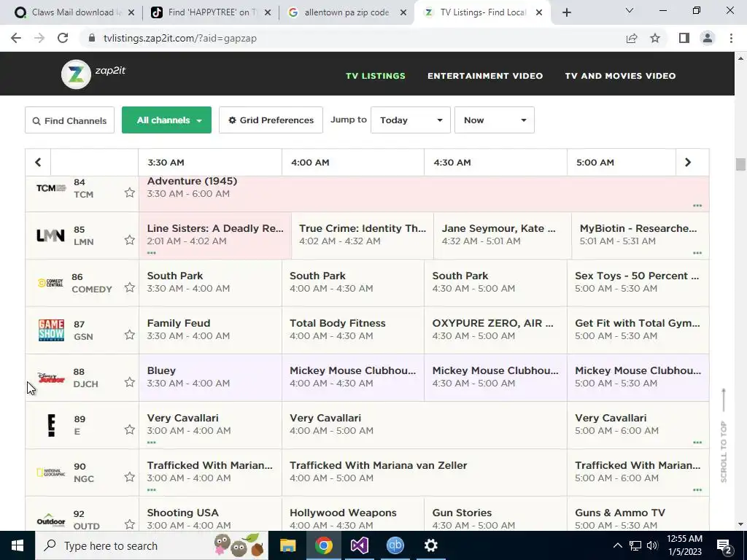747x560 pixels.
Task: Favorite the DJCH channel star
Action: pos(130,382)
